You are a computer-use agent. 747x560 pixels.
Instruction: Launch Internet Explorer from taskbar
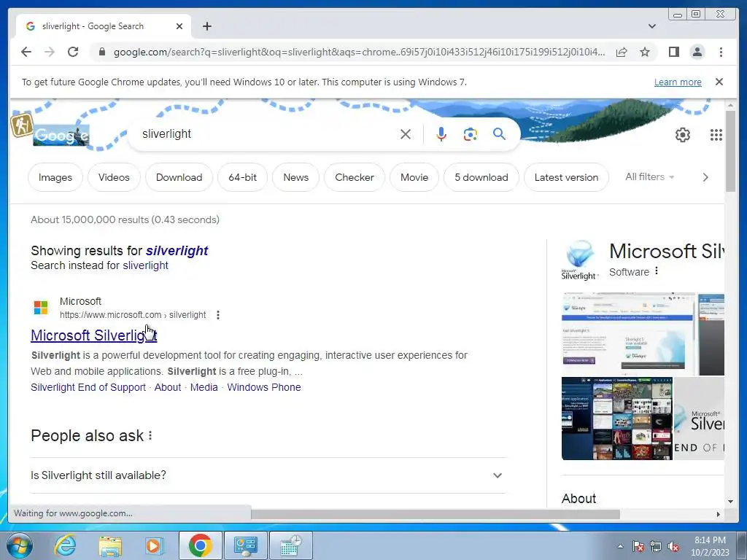65,545
